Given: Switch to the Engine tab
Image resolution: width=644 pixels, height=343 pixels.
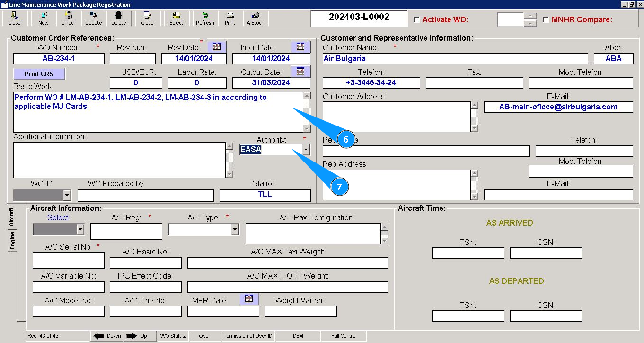Looking at the screenshot, I should (12, 241).
